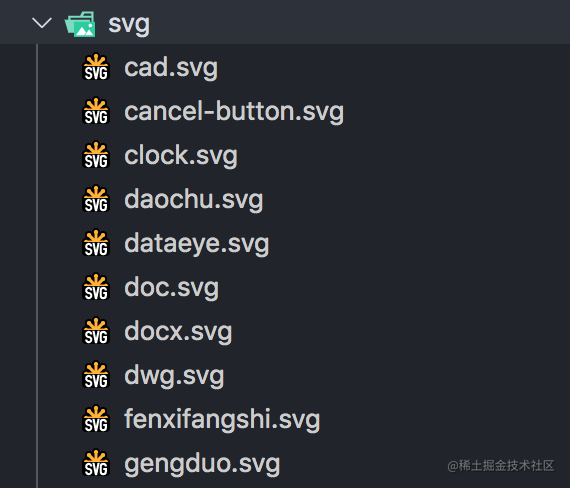Open clock.svg in the editor

click(x=181, y=156)
